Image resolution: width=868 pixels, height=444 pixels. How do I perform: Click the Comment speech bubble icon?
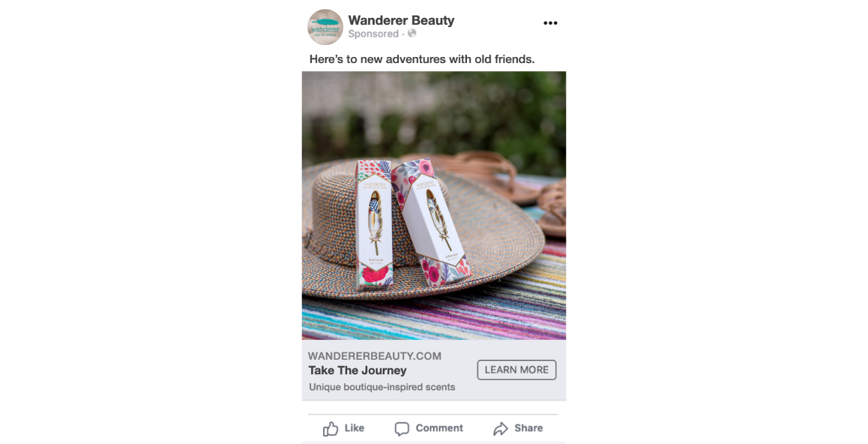(x=402, y=429)
